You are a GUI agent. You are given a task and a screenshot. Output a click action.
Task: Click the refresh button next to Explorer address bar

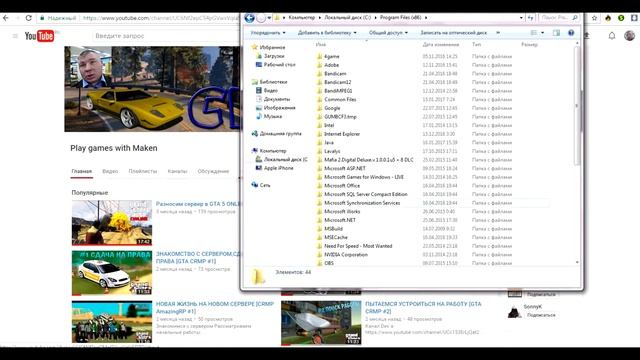pyautogui.click(x=530, y=18)
